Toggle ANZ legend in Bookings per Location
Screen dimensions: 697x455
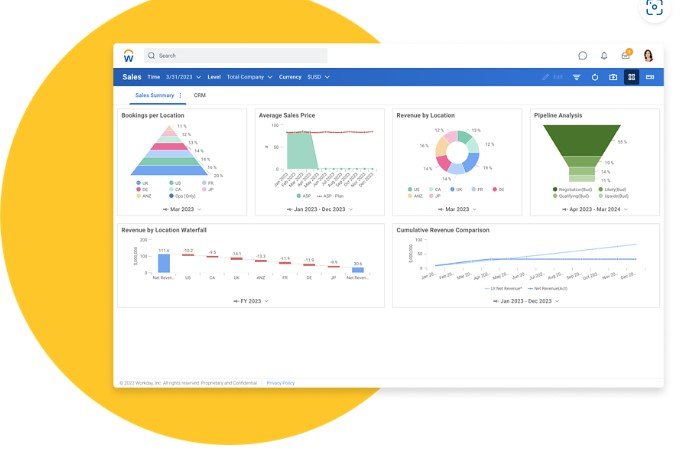coord(144,196)
